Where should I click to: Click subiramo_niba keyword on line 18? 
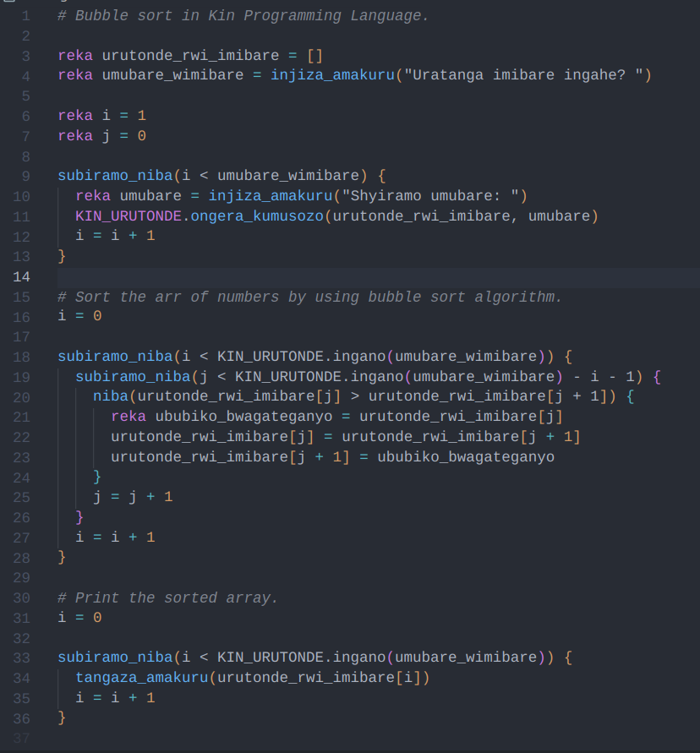[x=115, y=357]
